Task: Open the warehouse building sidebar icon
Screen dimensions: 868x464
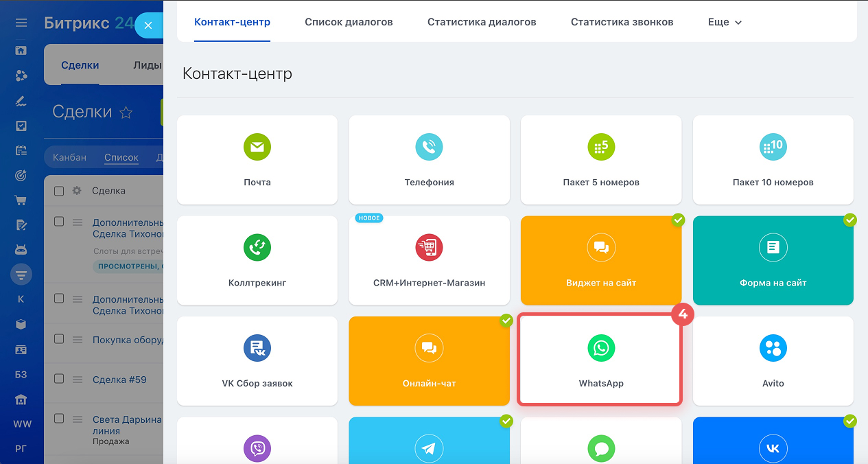Action: (21, 399)
